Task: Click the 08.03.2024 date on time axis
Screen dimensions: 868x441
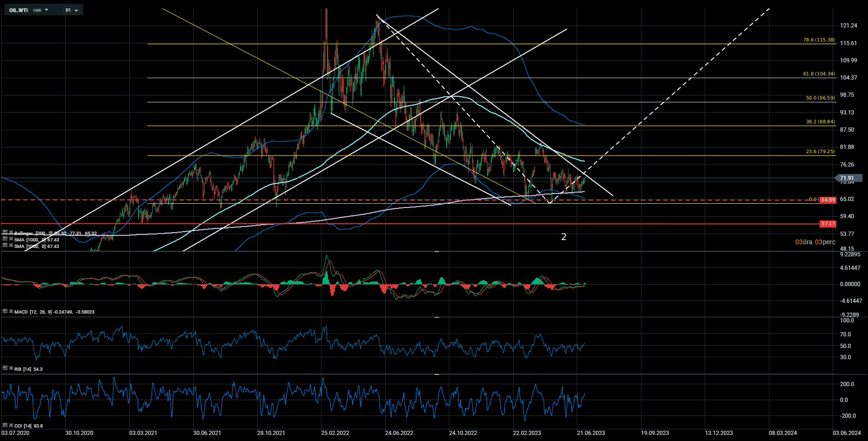Action: pyautogui.click(x=783, y=433)
